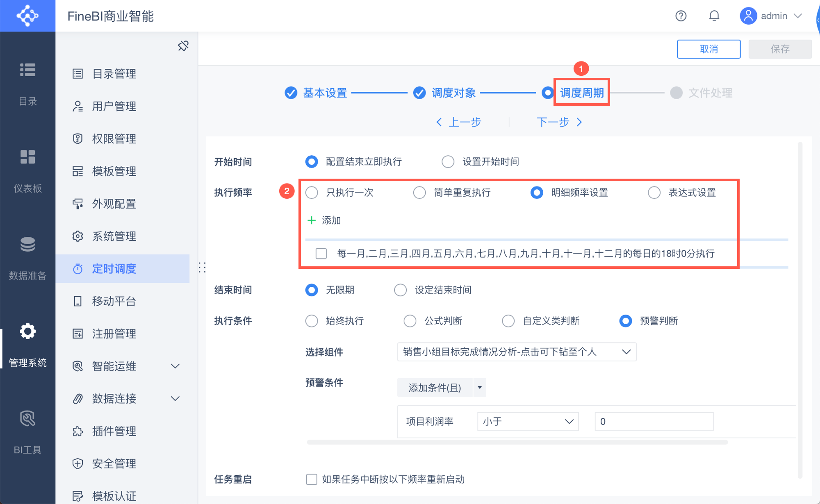Expand the 智能运维 menu chevron
This screenshot has height=504, width=820.
[x=175, y=366]
